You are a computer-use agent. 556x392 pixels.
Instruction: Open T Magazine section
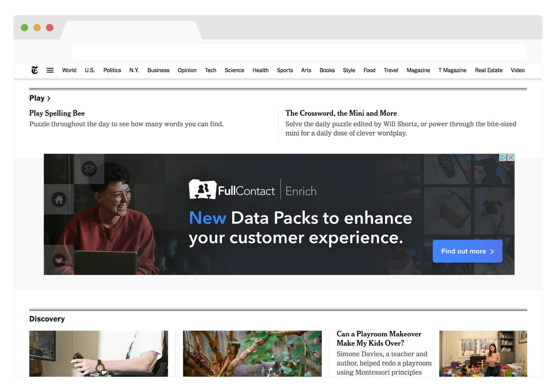452,70
